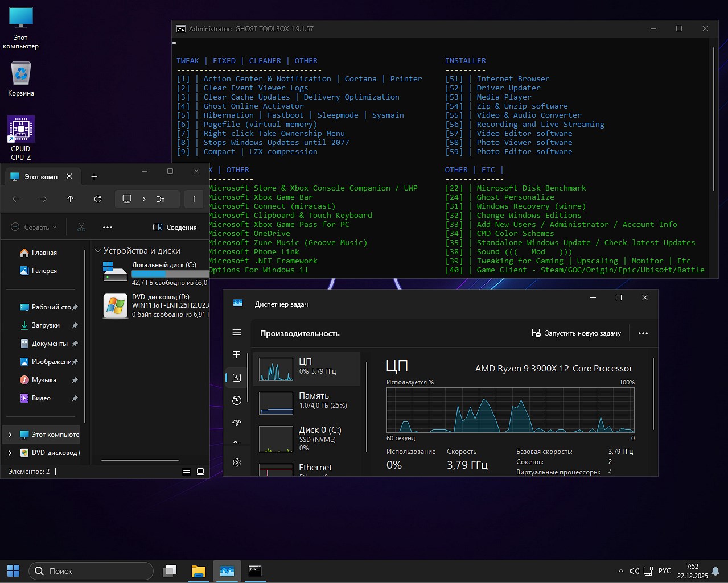
Task: Open Документы in the sidebar
Action: [44, 344]
